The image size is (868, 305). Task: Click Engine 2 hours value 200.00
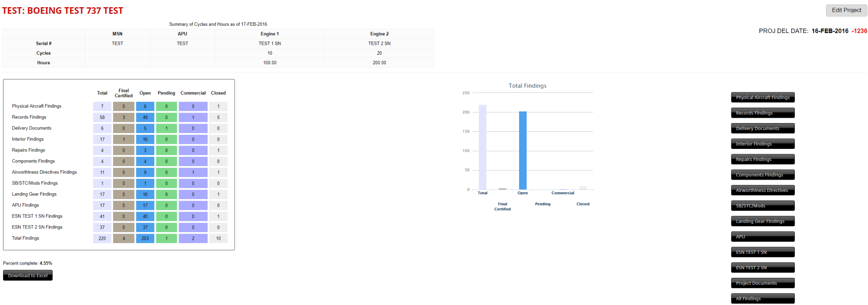(379, 62)
